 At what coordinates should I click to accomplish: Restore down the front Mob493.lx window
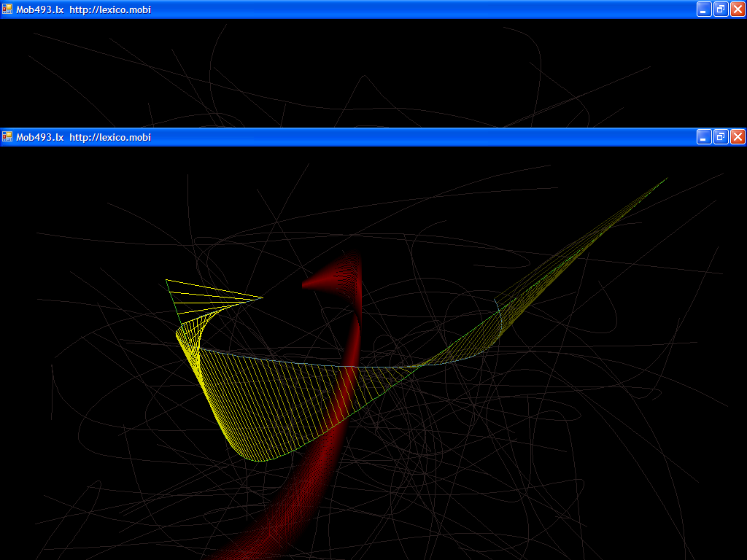coord(721,136)
